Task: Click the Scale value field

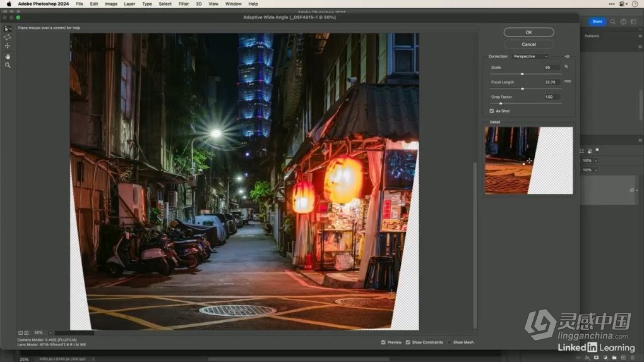Action: click(552, 68)
